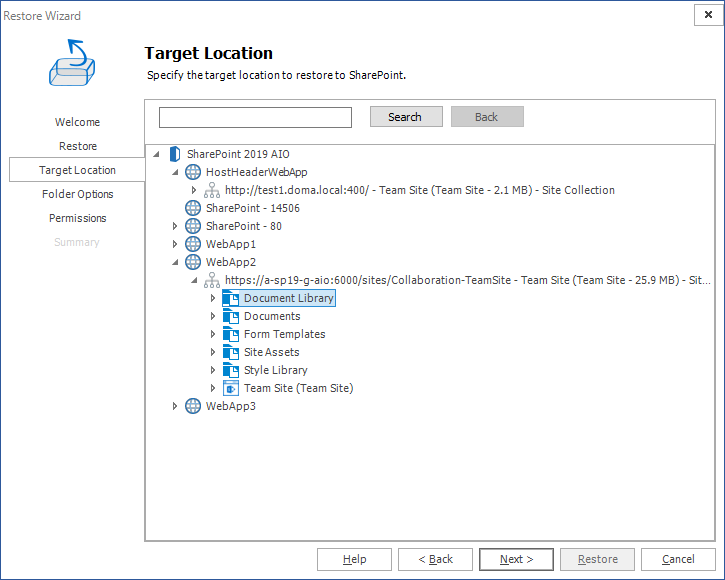Click the WebApp3 globe icon

click(x=193, y=406)
